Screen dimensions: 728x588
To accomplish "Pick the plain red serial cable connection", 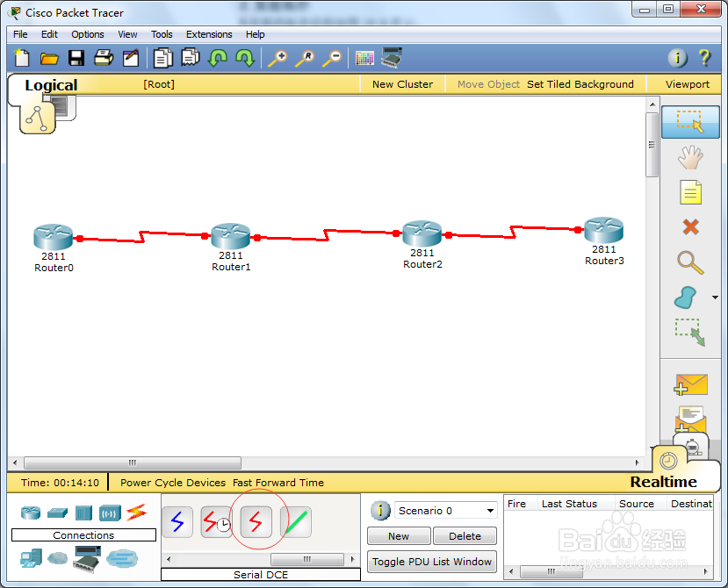I will click(256, 522).
